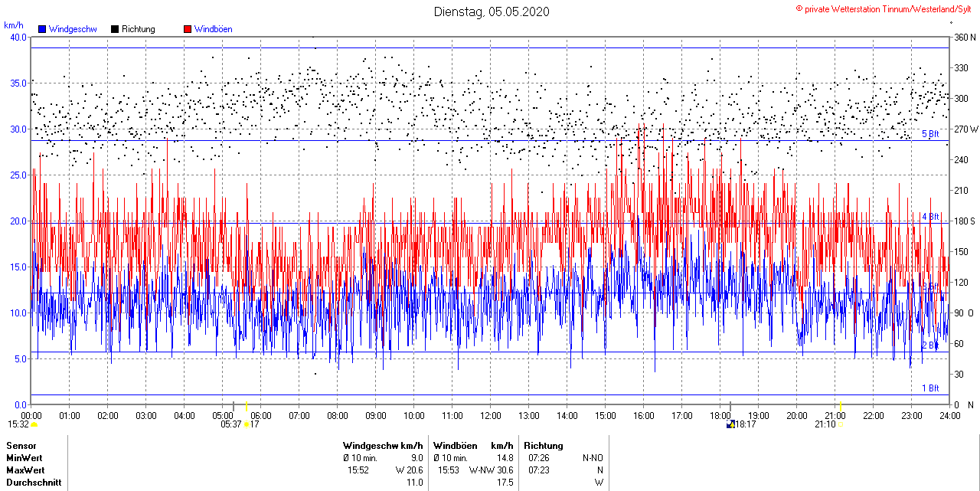The width and height of the screenshot is (980, 491).
Task: Click the 03:00 time axis label
Action: point(146,416)
